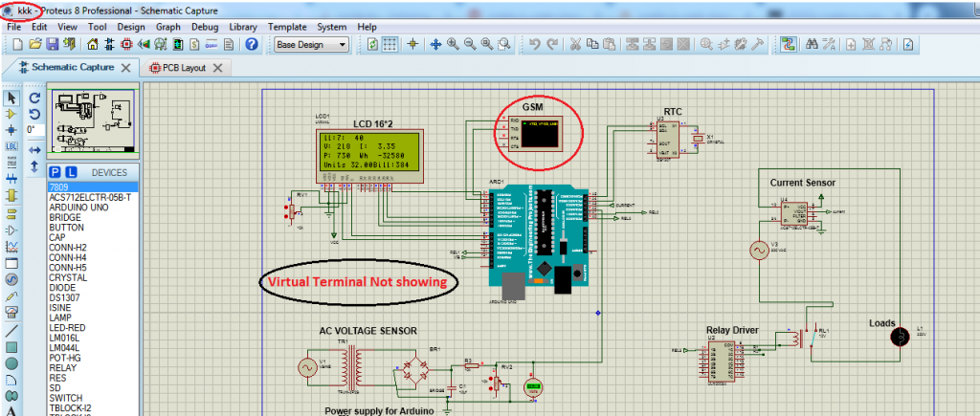Open Search and Tag binoculars icon
Viewport: 980px width, 416px height.
pos(812,44)
